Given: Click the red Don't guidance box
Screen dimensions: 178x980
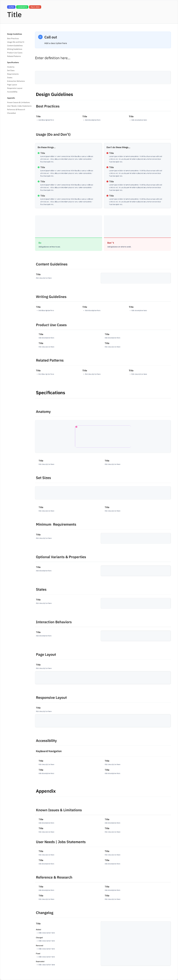Looking at the screenshot, I should 137,244.
